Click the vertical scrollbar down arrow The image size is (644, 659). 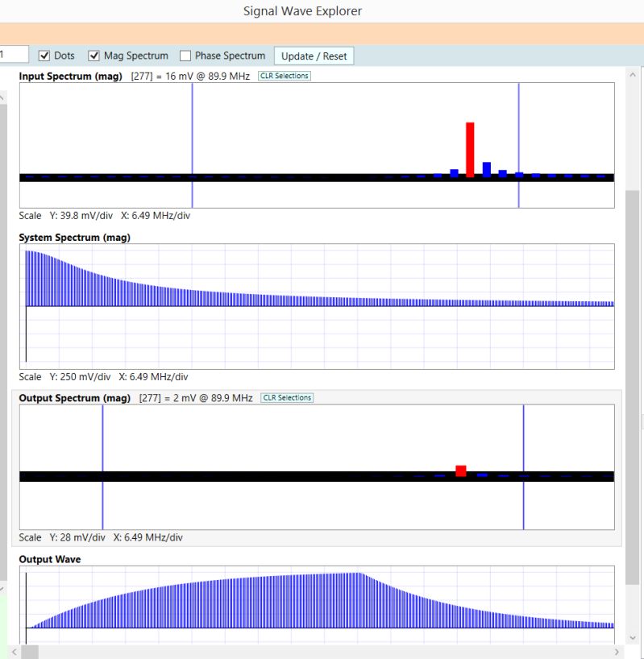pyautogui.click(x=633, y=637)
